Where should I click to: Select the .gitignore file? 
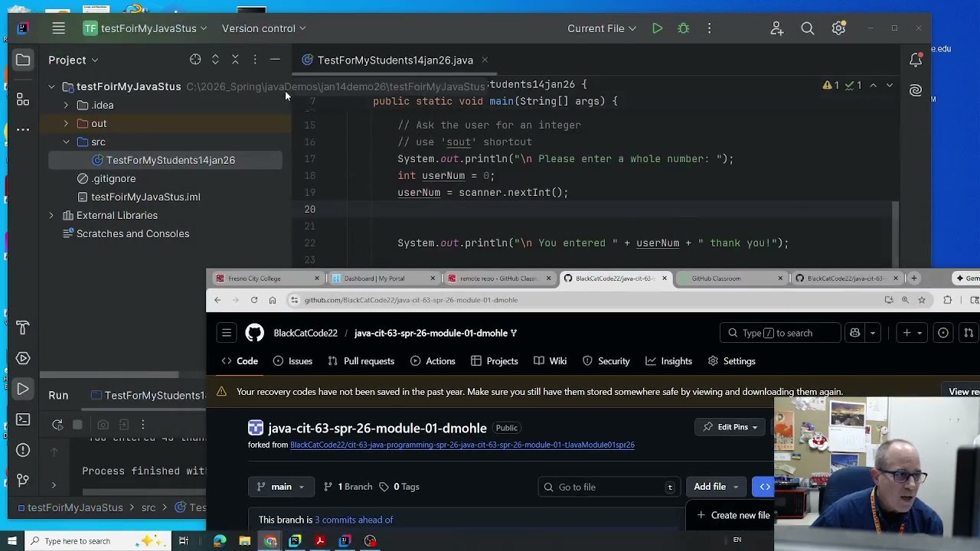click(114, 178)
